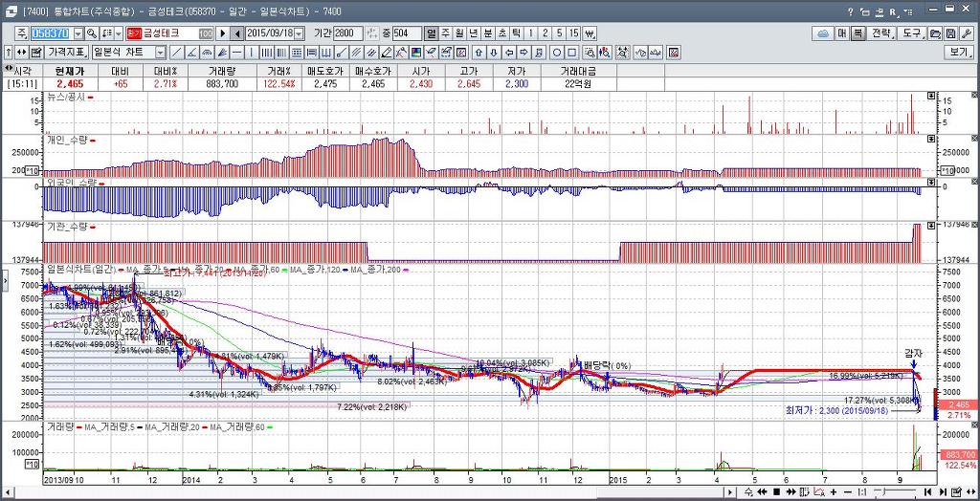Expand the news panel corner arrow
The image size is (980, 501).
[932, 95]
